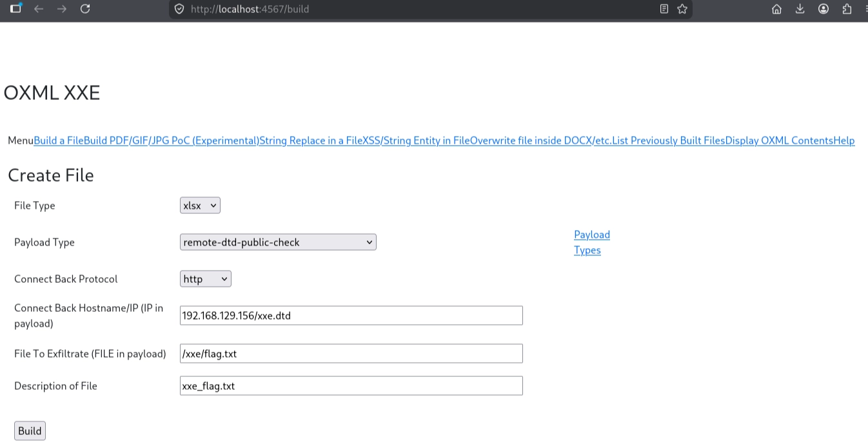Open Display OXML Contents menu link
This screenshot has height=442, width=868.
(779, 140)
